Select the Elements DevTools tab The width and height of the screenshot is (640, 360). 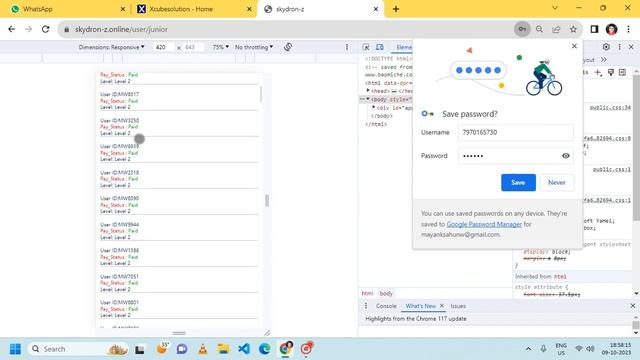[x=404, y=47]
